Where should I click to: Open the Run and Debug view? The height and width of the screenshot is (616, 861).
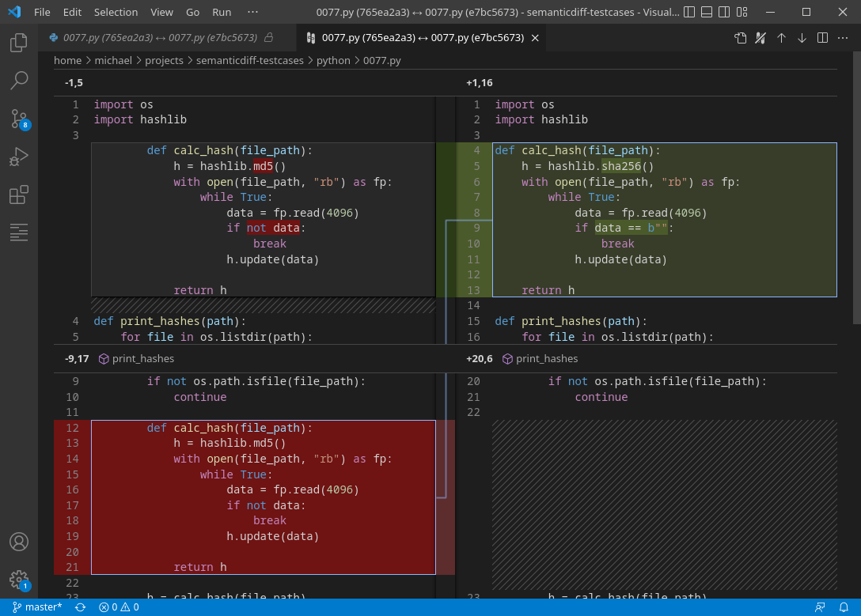(x=19, y=157)
